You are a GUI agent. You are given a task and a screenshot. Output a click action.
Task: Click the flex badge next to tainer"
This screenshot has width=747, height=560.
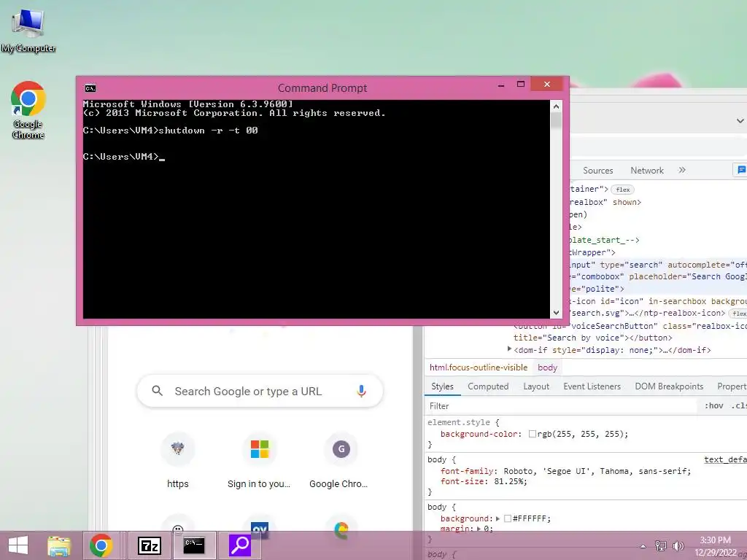(623, 190)
